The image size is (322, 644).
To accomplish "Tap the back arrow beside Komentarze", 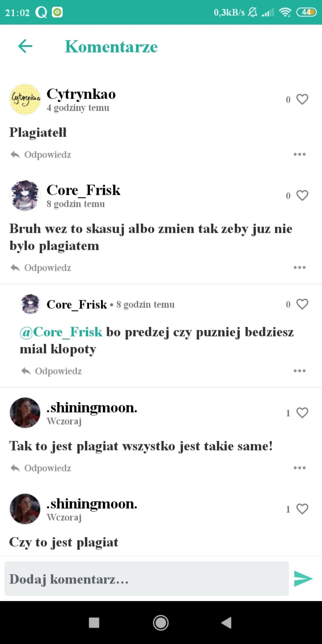I will pyautogui.click(x=25, y=46).
